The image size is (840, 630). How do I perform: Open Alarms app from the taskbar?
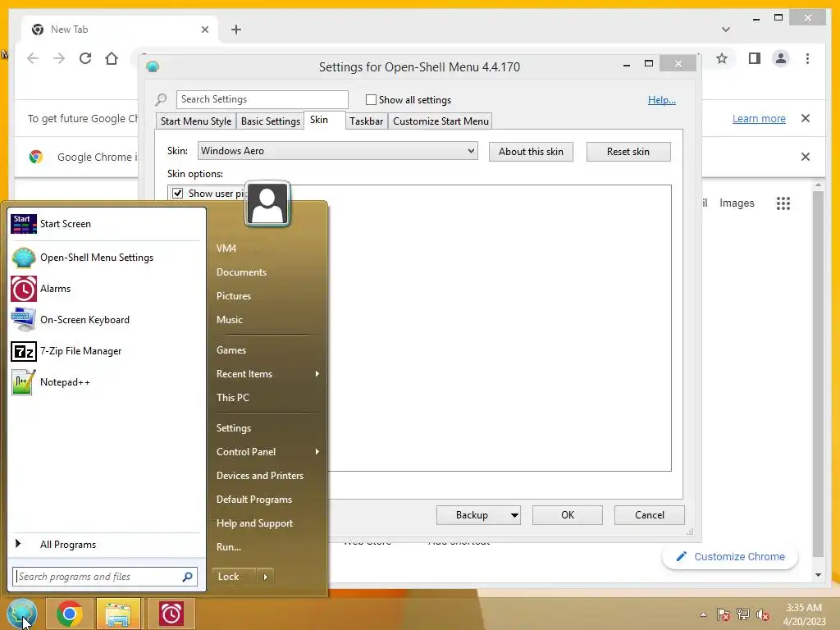pyautogui.click(x=171, y=614)
